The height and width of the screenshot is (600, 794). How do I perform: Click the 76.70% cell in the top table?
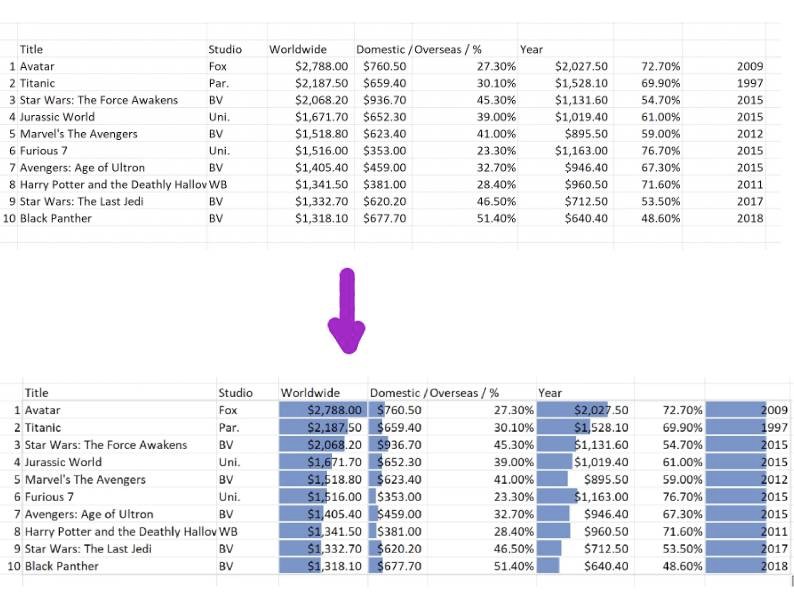(x=660, y=151)
